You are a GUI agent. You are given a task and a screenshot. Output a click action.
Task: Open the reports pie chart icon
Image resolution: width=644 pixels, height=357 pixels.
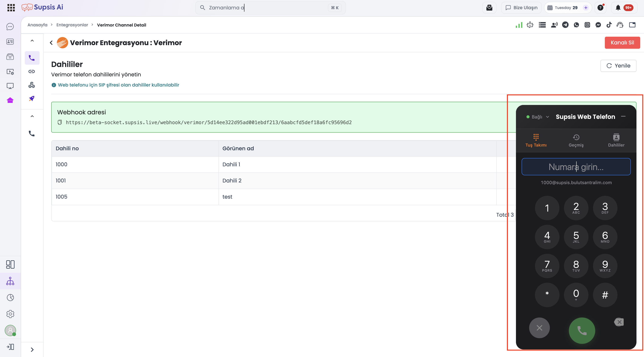(x=10, y=298)
